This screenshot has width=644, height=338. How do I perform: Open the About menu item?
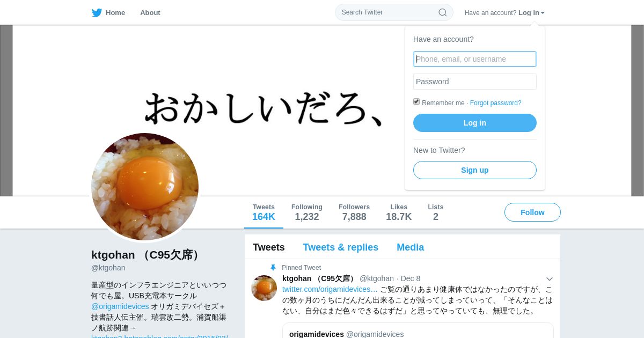(x=150, y=13)
